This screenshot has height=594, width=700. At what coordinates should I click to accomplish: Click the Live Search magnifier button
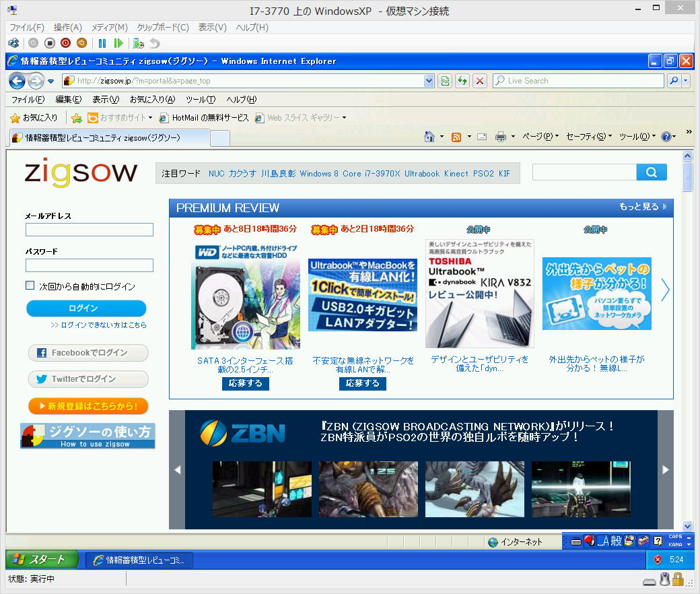(x=674, y=81)
